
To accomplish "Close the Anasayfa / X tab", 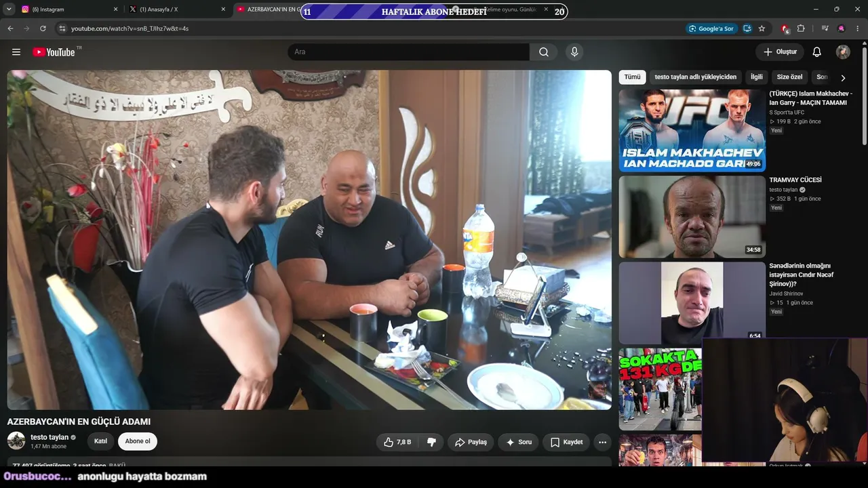I will (x=223, y=9).
